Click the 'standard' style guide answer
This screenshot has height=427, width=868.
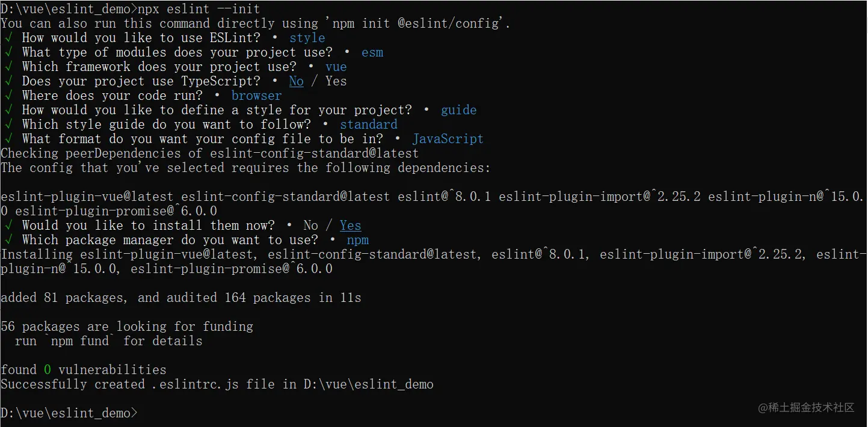point(369,124)
